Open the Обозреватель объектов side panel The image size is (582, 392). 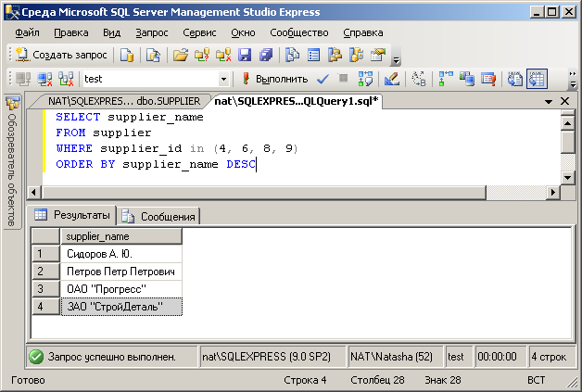pos(12,161)
